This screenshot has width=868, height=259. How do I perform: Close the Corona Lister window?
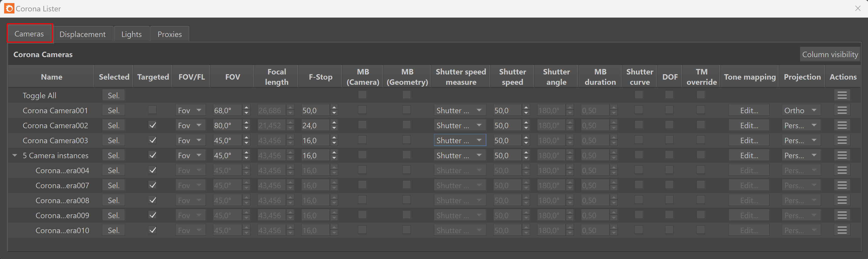858,9
